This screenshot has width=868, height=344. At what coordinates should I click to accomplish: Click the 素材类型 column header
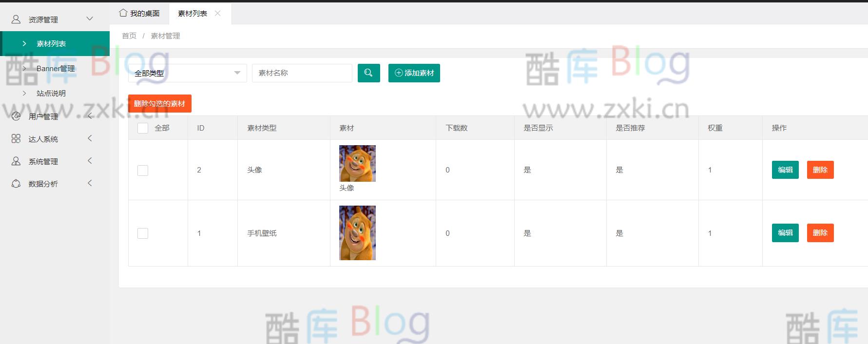coord(262,128)
